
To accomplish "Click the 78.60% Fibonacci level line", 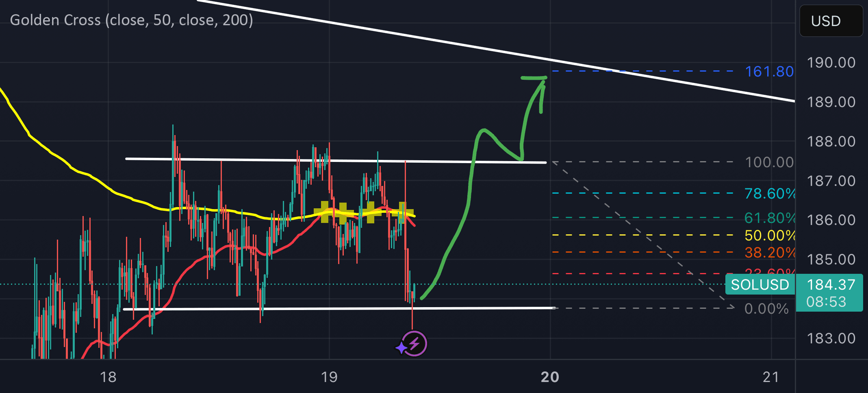I will pos(643,193).
